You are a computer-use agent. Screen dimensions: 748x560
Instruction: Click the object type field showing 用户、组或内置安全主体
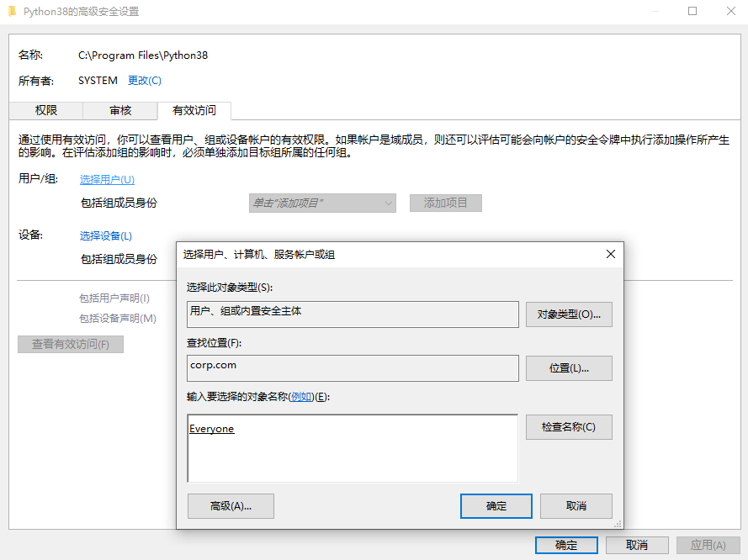click(x=353, y=314)
